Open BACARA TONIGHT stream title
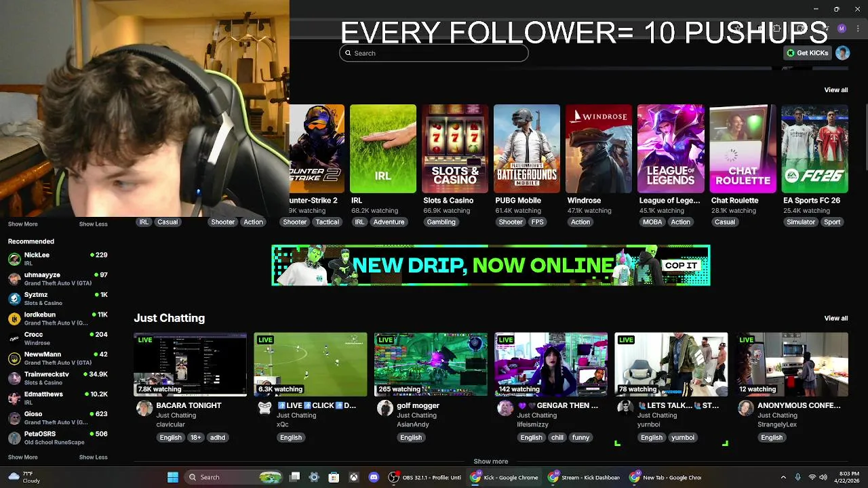This screenshot has height=488, width=868. click(189, 405)
